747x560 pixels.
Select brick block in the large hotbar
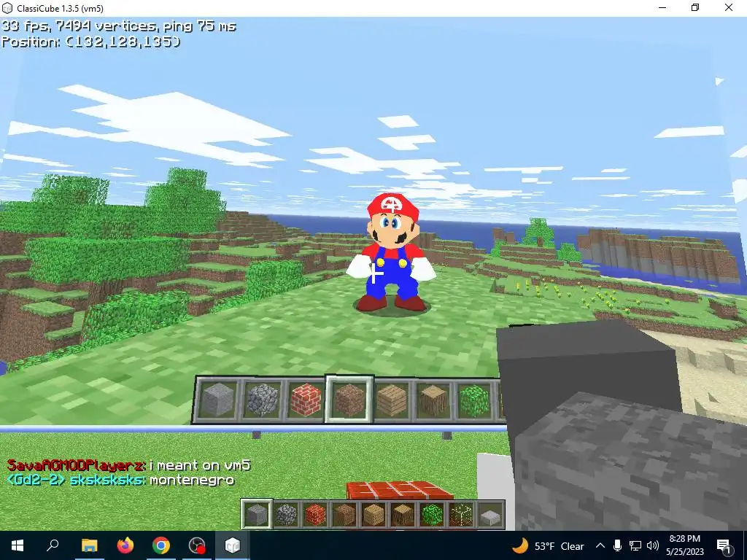coord(306,400)
